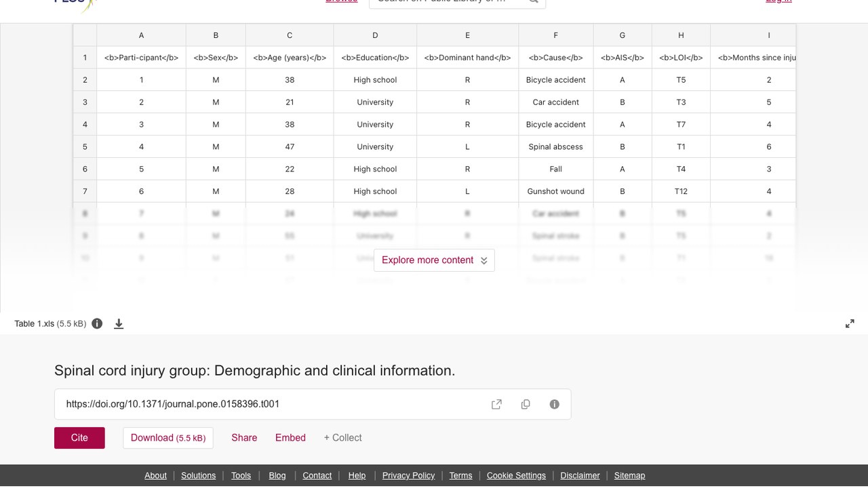
Task: Open the About footer link
Action: [155, 476]
